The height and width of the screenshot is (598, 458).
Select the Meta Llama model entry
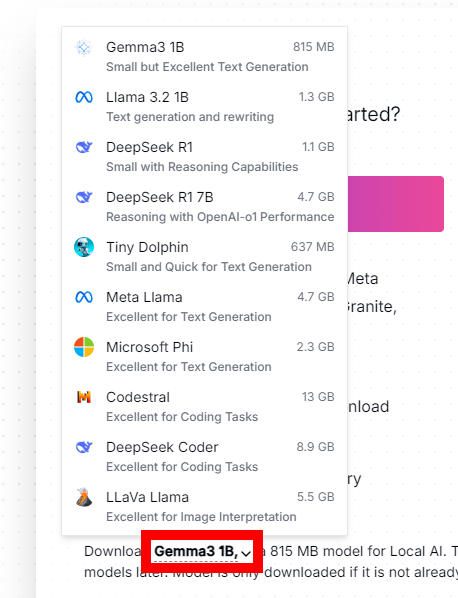204,307
